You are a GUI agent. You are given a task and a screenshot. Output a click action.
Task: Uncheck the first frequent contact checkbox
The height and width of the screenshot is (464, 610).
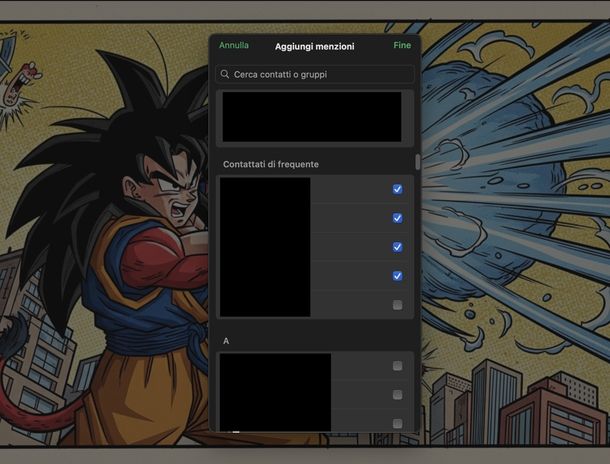point(397,189)
